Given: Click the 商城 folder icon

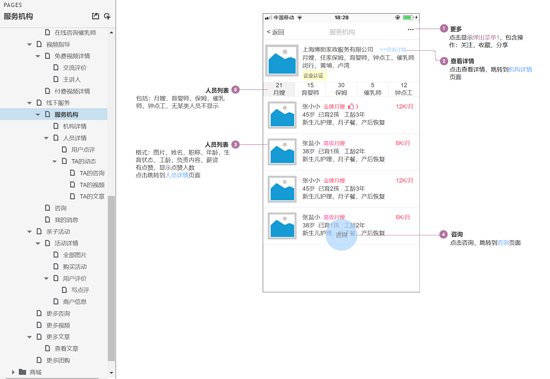Looking at the screenshot, I should point(22,372).
